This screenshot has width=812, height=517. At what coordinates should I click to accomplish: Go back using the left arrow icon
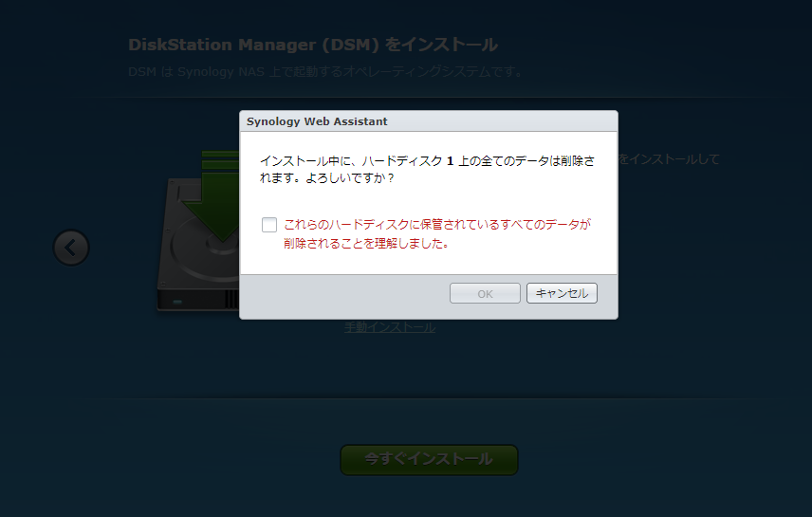(71, 248)
